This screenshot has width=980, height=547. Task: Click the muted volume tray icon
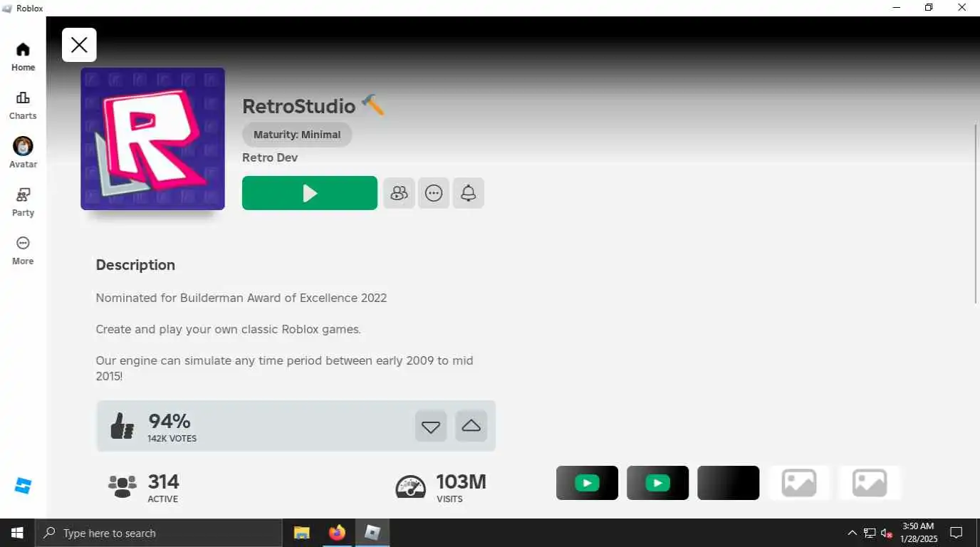tap(887, 533)
